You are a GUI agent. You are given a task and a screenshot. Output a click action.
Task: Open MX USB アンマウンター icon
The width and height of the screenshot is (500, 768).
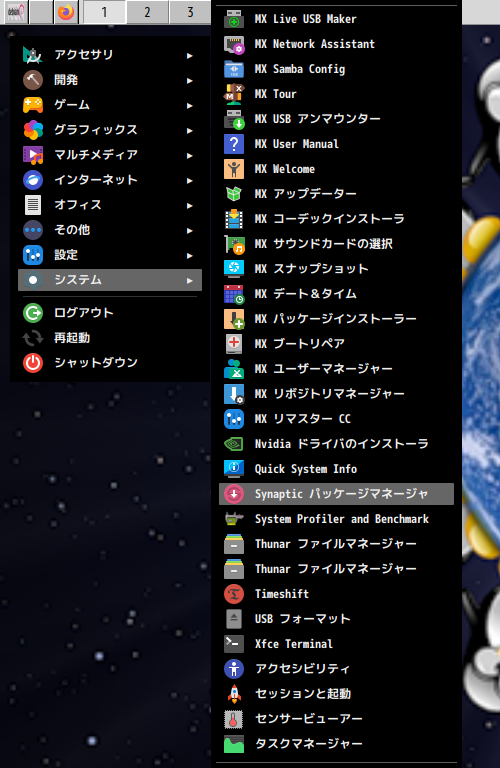pos(234,119)
